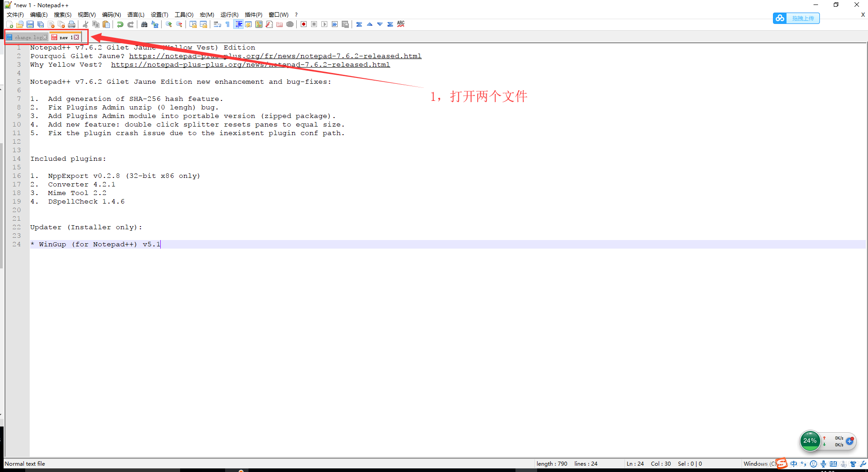Screen dimensions: 868x472
Task: Click the blue plus on the speed widget
Action: (850, 441)
